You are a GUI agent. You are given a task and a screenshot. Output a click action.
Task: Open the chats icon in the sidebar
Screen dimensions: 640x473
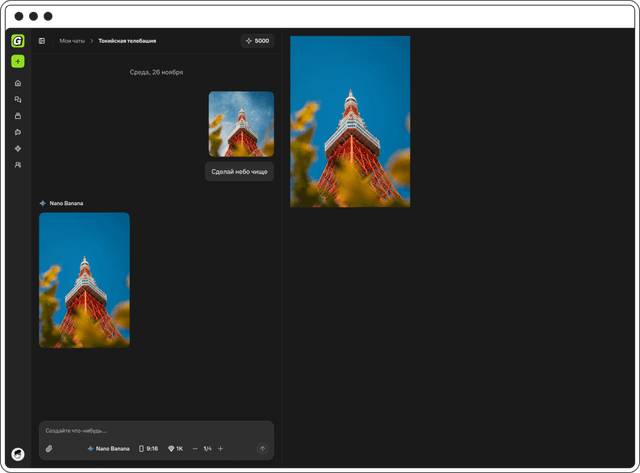[17, 100]
